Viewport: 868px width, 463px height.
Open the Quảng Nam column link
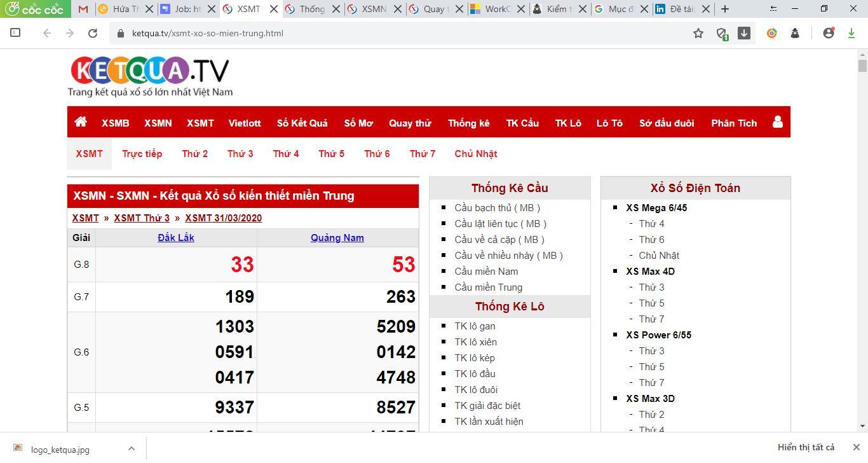click(x=337, y=237)
